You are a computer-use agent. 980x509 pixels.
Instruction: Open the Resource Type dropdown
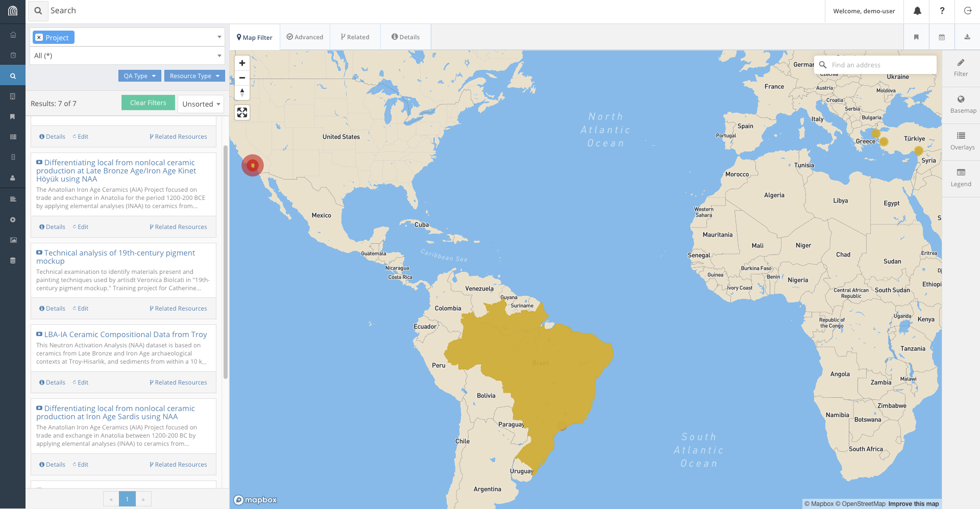pos(194,76)
